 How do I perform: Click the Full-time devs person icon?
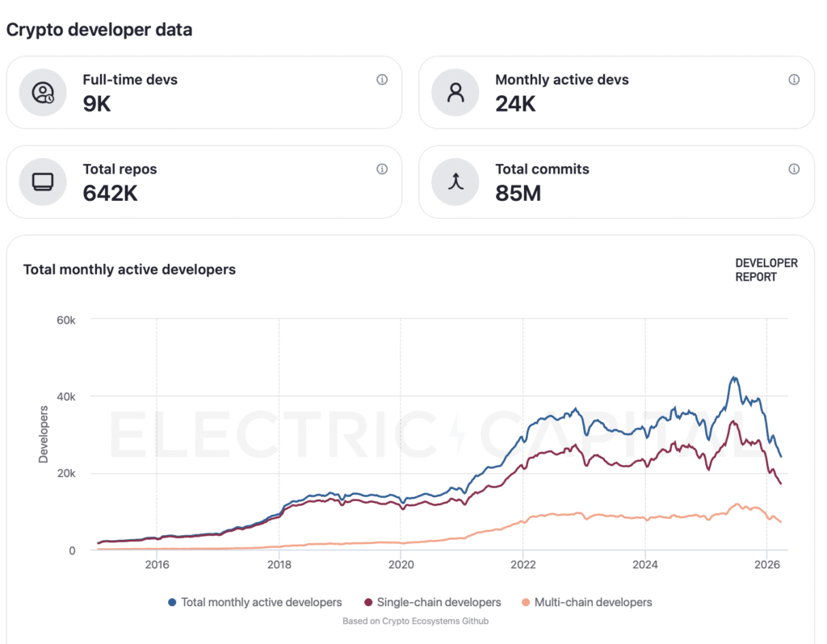(41, 92)
